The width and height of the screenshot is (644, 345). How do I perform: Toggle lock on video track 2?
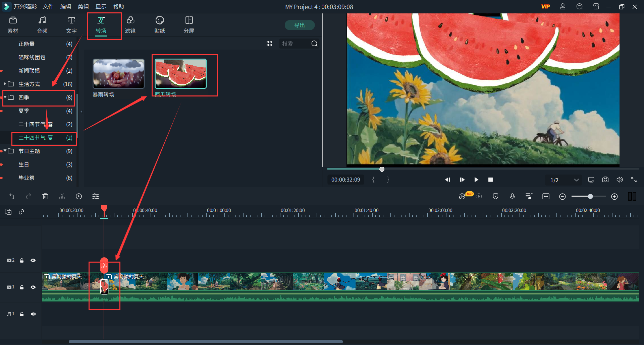coord(22,261)
